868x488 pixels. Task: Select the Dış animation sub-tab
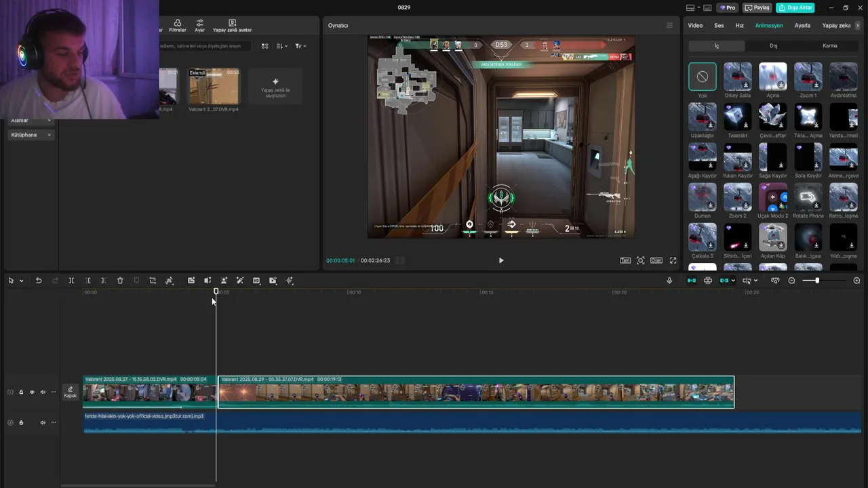pos(773,46)
